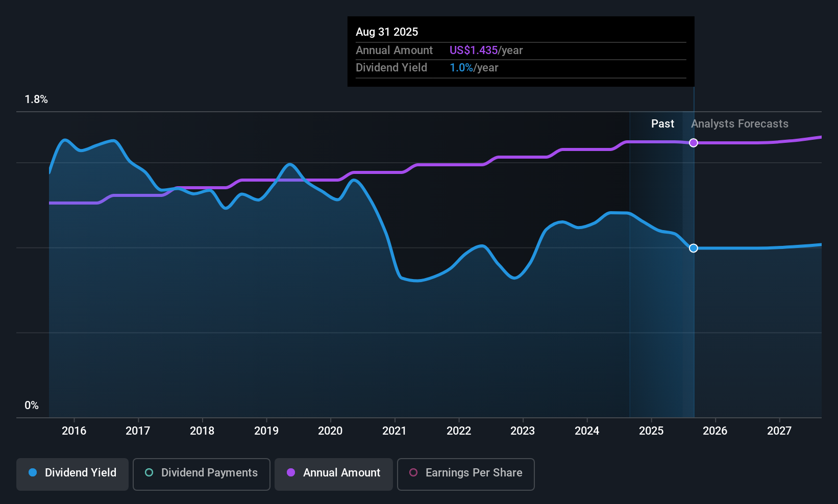This screenshot has height=504, width=838.
Task: Click the Aug 31 2025 tooltip date
Action: click(387, 32)
